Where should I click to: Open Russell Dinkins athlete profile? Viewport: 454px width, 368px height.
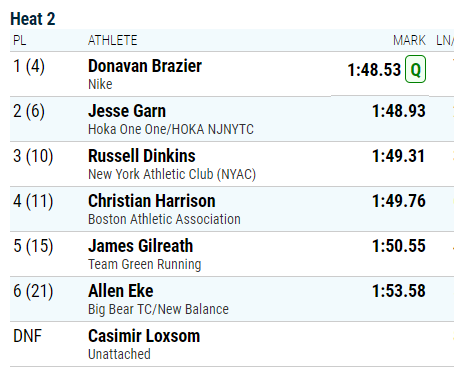142,156
